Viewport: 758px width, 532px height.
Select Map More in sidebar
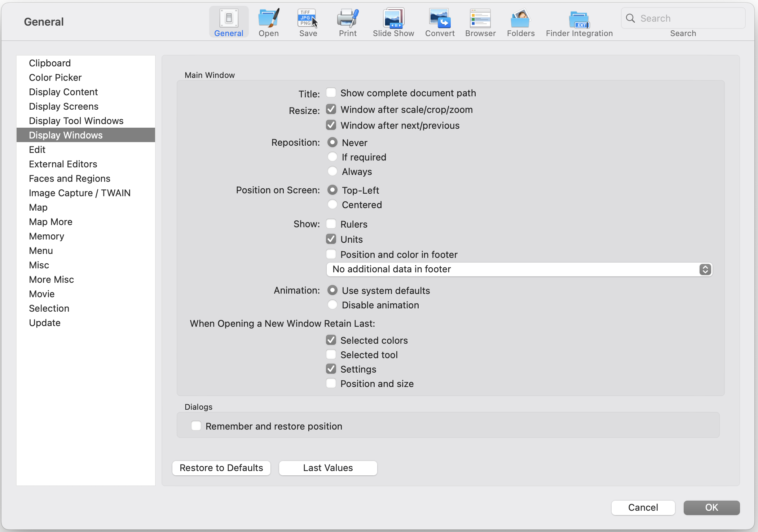click(86, 222)
